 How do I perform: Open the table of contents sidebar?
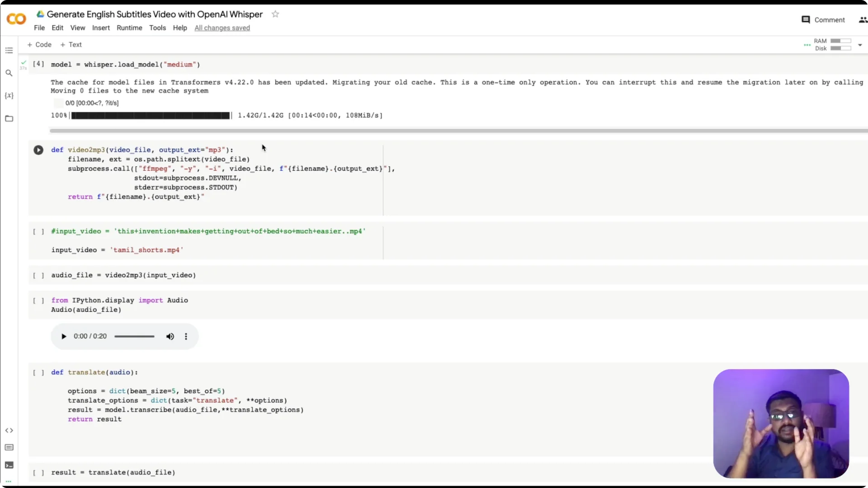pos(9,50)
